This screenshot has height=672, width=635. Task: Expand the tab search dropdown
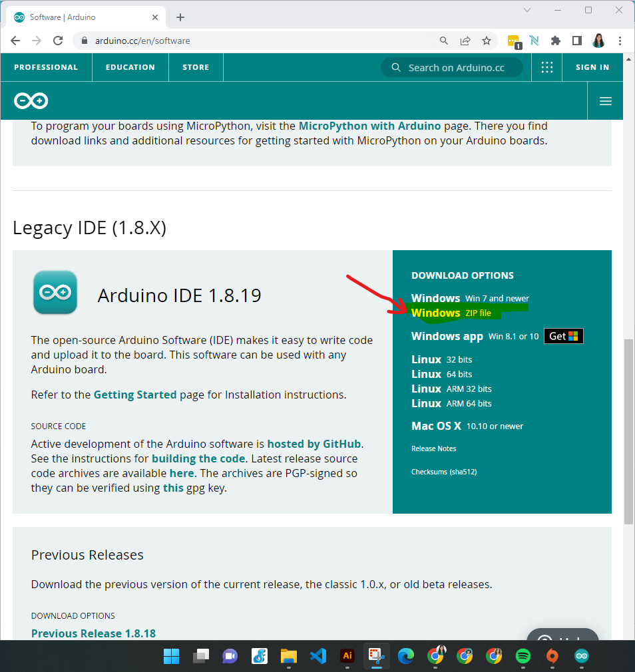[527, 10]
